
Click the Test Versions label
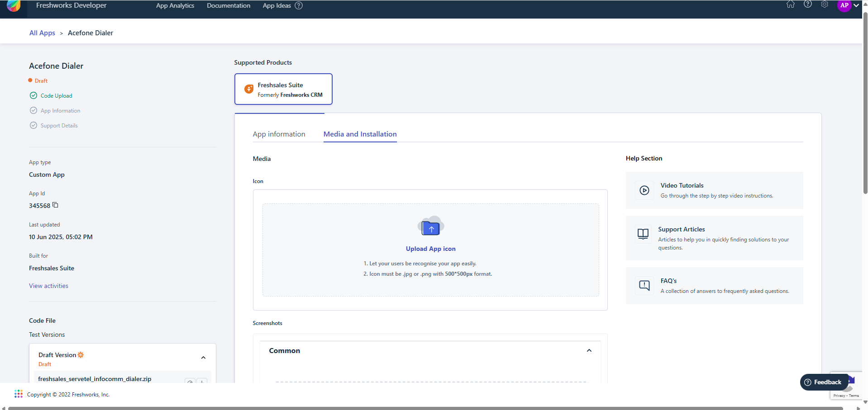(47, 335)
